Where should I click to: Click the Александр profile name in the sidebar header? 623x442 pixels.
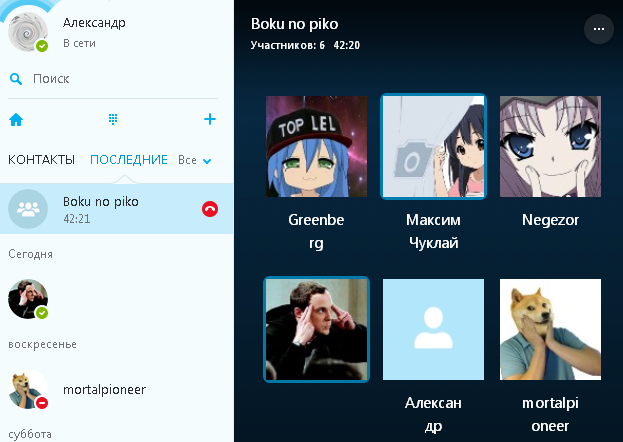[x=94, y=23]
